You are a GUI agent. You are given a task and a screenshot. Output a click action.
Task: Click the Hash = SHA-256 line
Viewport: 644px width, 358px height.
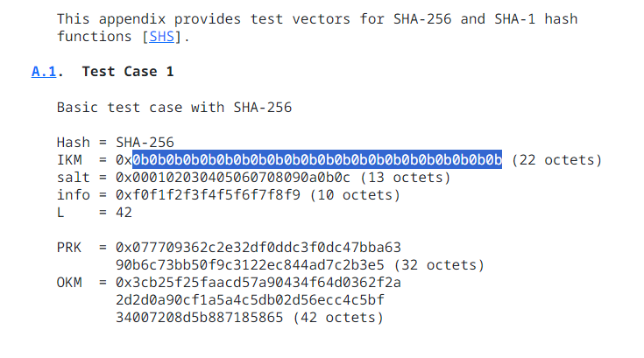point(116,142)
